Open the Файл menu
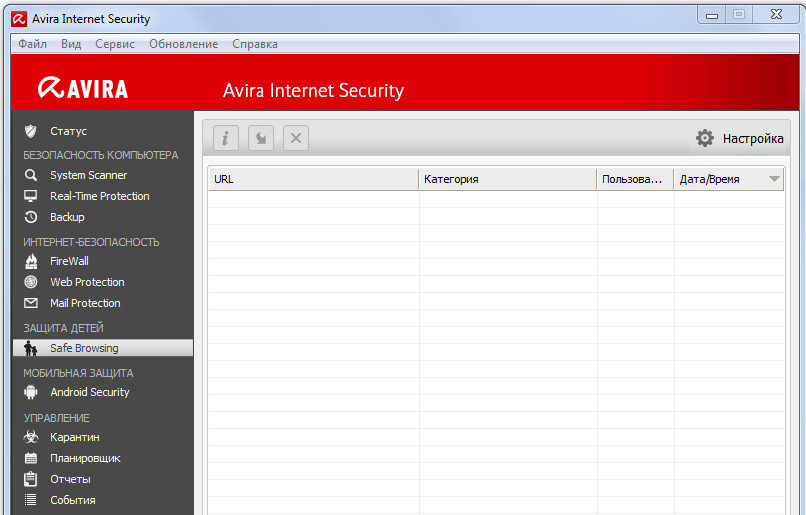The height and width of the screenshot is (515, 806). point(32,44)
